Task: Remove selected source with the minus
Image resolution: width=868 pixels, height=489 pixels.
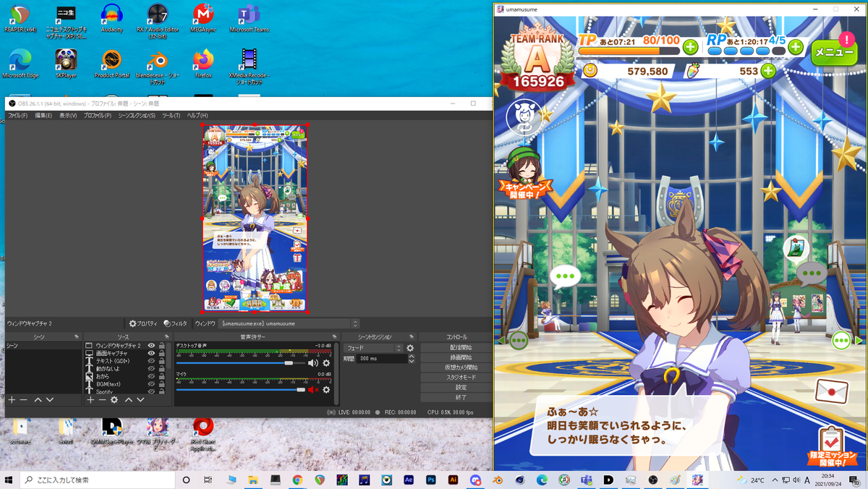Action: [102, 399]
